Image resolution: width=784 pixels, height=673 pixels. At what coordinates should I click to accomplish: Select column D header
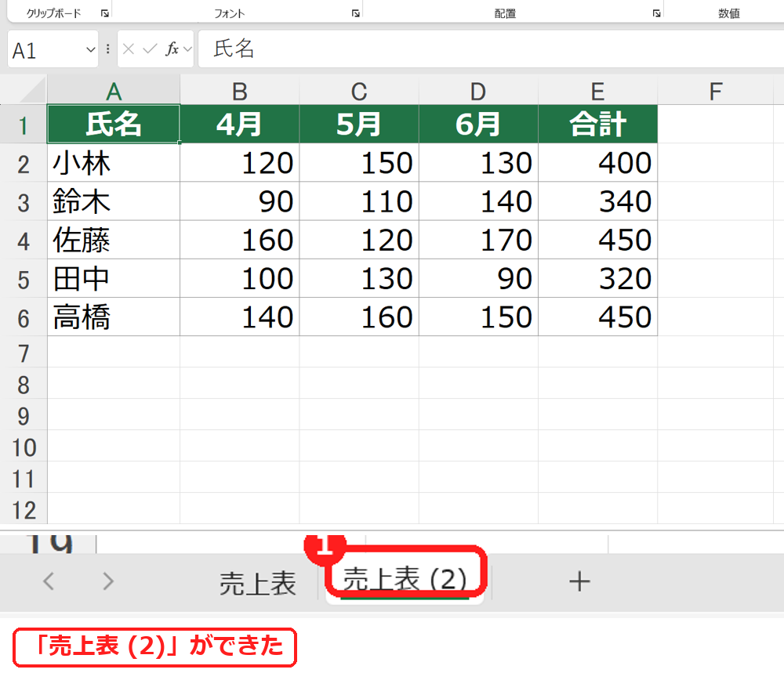tap(478, 90)
